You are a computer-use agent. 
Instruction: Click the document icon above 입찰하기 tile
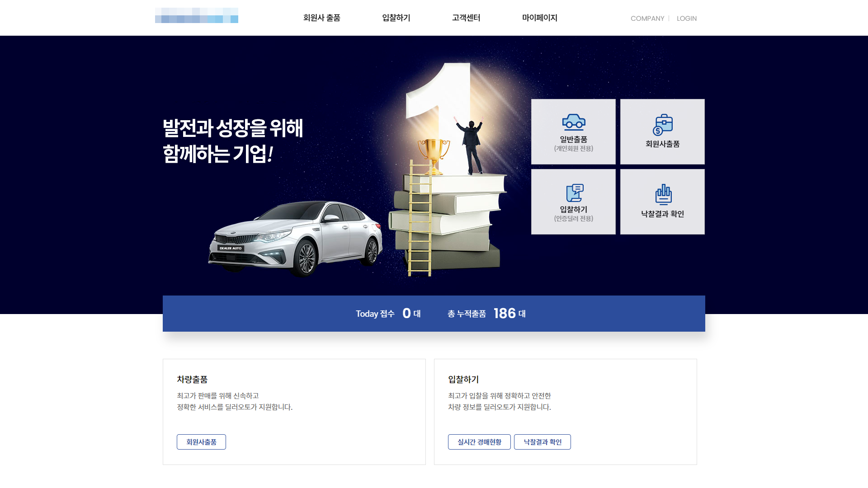[x=575, y=193]
